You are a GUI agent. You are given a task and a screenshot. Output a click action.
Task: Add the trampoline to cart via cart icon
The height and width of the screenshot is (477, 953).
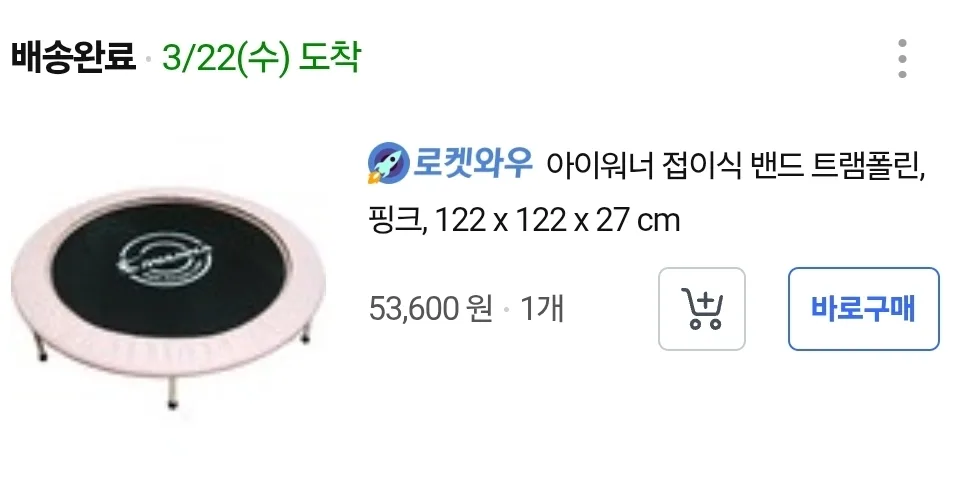pyautogui.click(x=702, y=309)
